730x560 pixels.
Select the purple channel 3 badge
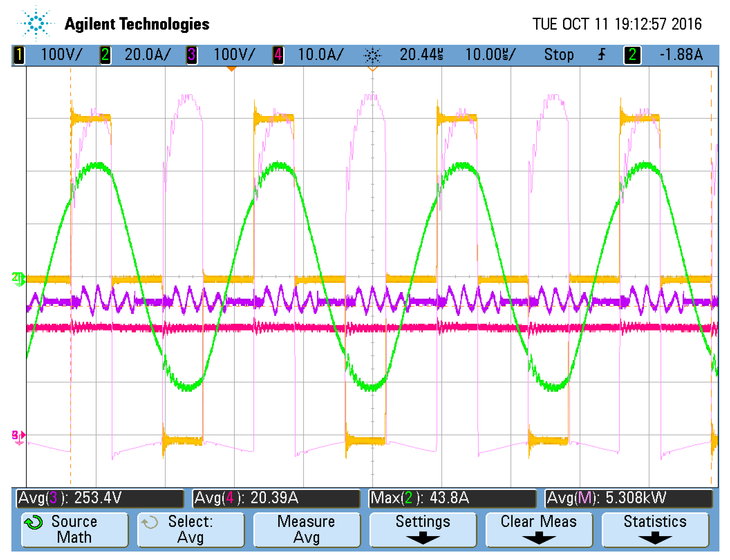192,55
